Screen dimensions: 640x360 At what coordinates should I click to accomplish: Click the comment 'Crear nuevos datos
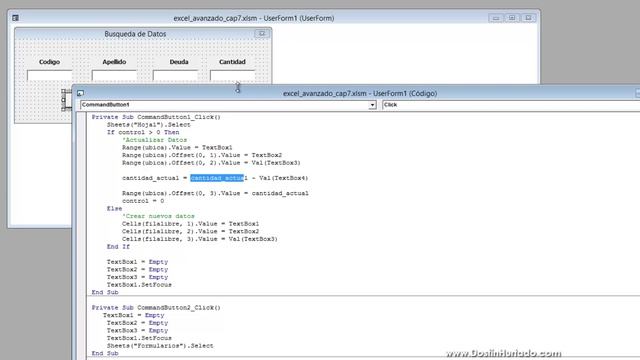pyautogui.click(x=158, y=216)
